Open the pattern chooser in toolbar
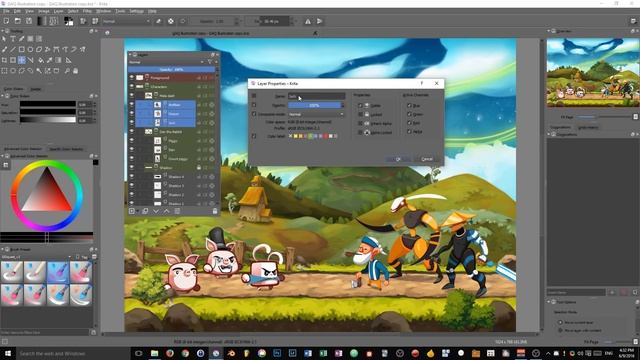Screen dimensions: 640x360 coord(53,21)
